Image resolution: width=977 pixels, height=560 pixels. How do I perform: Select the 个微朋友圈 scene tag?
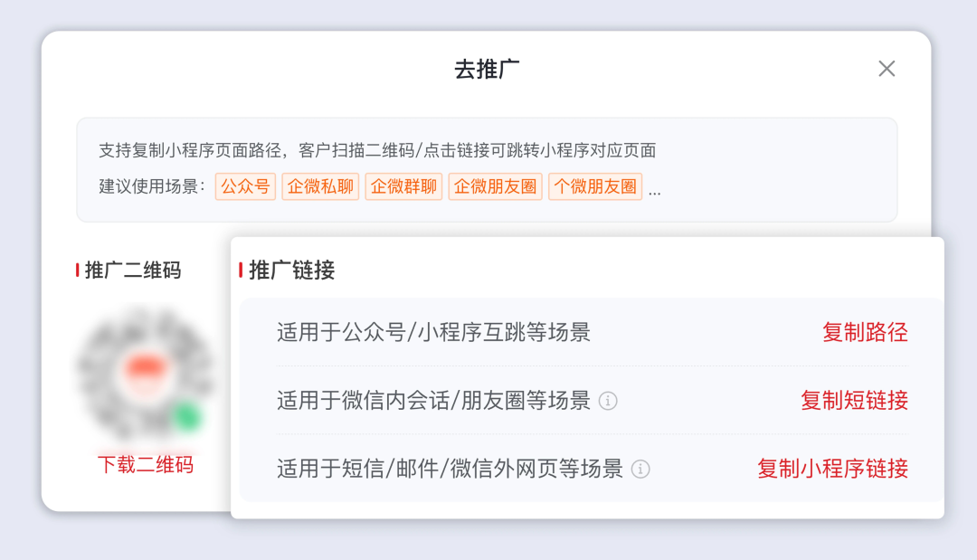[594, 187]
